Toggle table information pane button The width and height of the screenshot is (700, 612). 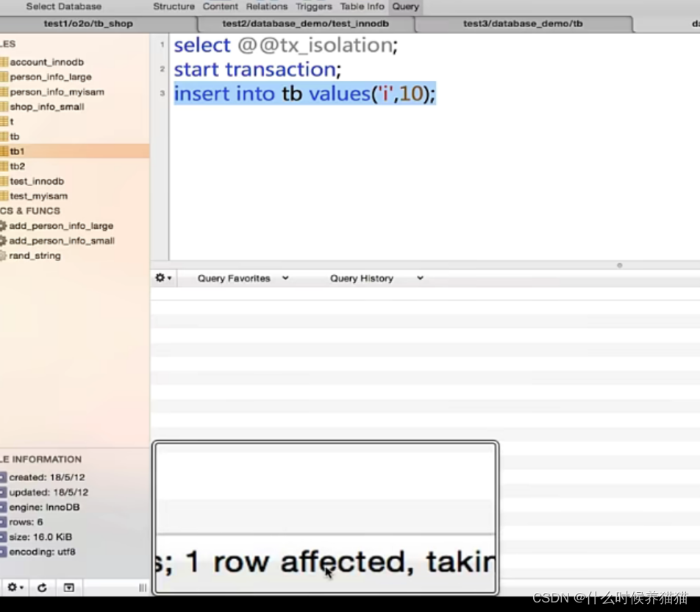69,588
